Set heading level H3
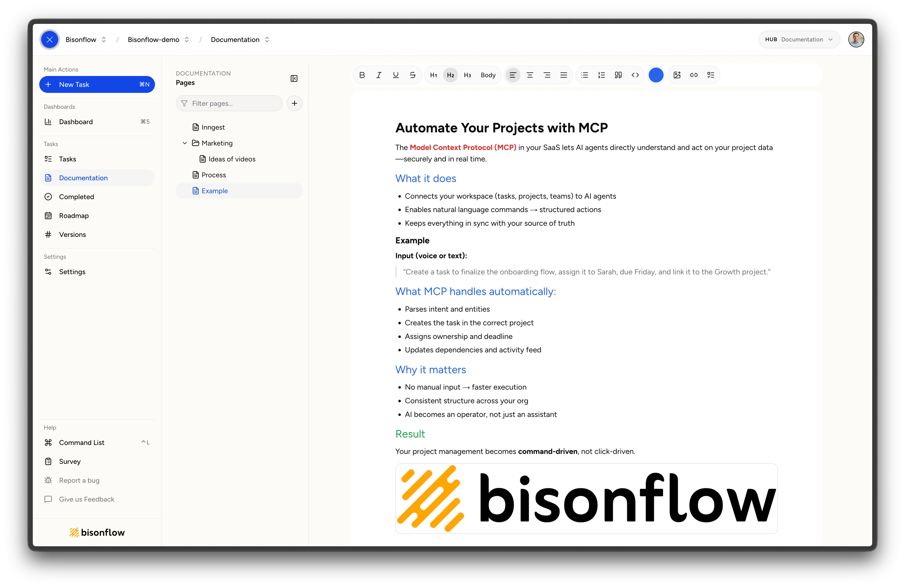Viewport: 905px width, 588px height. point(467,75)
